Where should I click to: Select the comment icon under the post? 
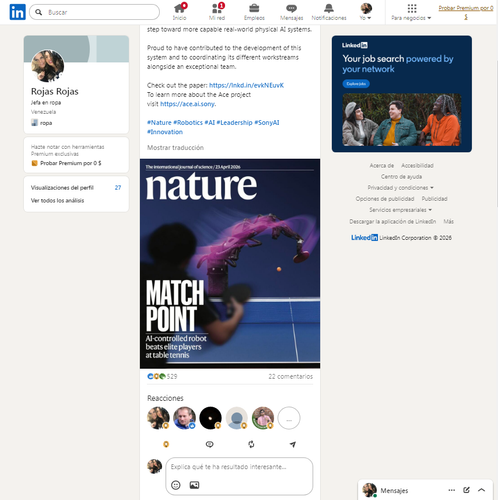tap(209, 444)
